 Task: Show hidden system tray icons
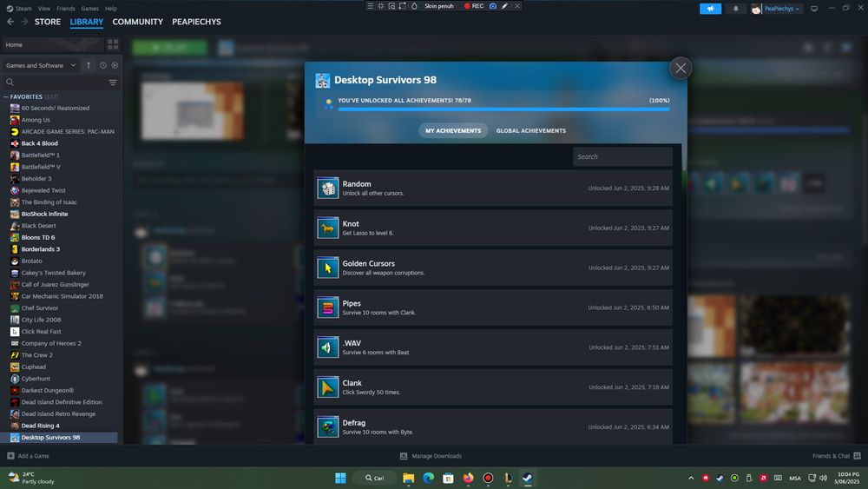691,478
